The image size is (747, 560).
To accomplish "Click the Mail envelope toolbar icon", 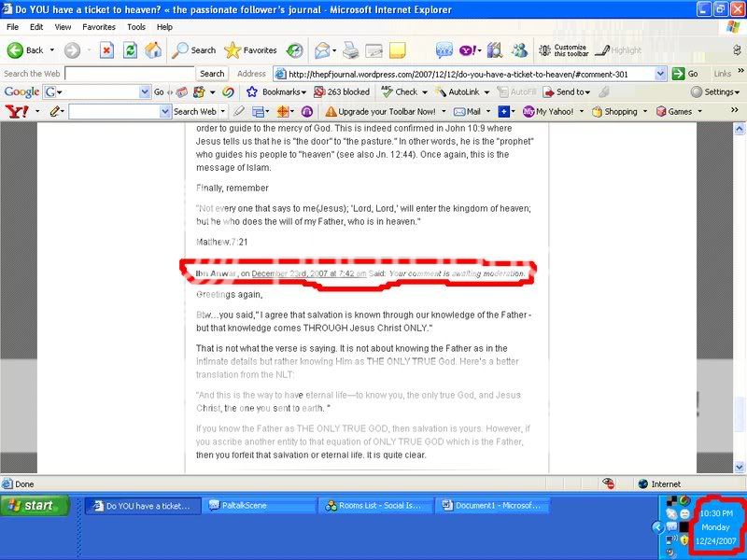I will coord(321,50).
